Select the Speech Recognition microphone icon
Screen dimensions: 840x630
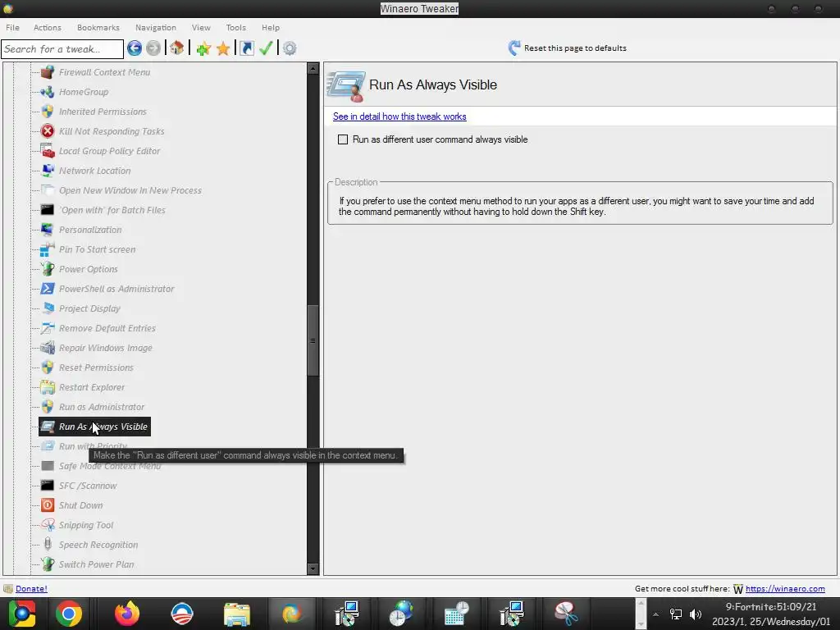click(48, 545)
